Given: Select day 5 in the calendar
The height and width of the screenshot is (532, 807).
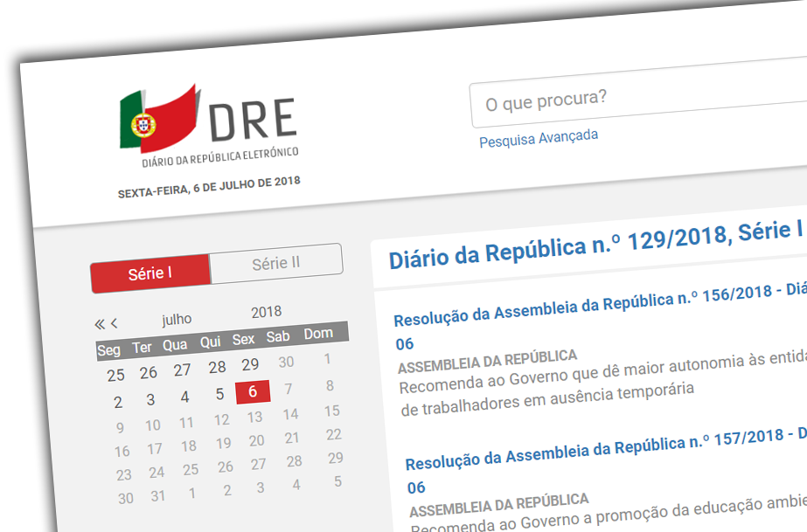Looking at the screenshot, I should coord(219,394).
